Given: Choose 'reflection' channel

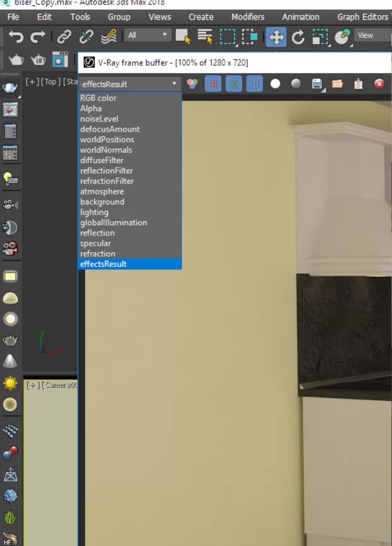Looking at the screenshot, I should (130, 233).
